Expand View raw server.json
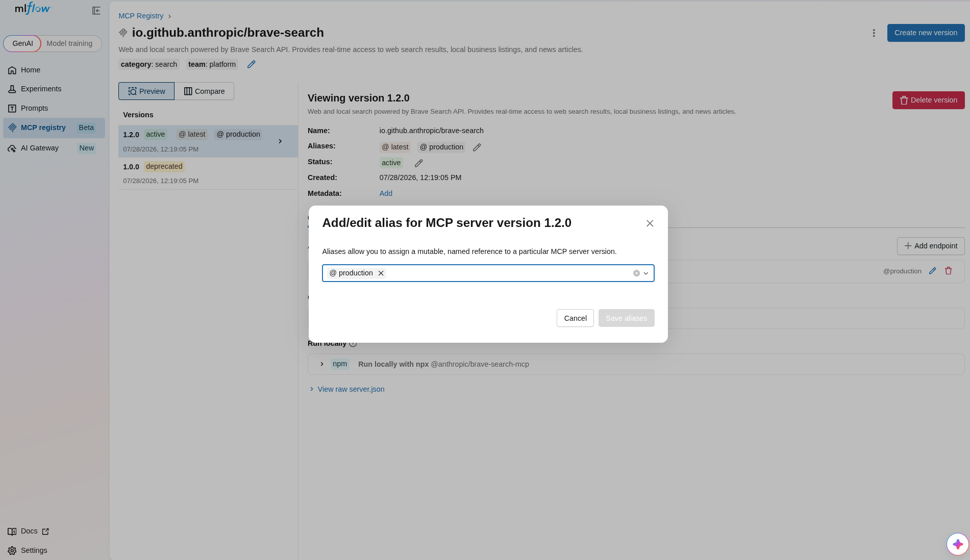 pyautogui.click(x=347, y=389)
